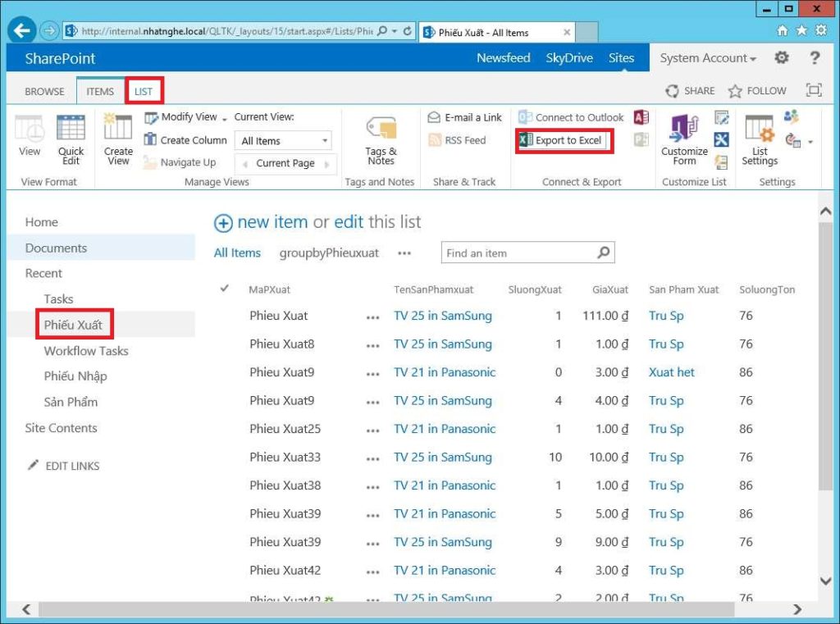Viewport: 840px width, 624px height.
Task: Open Workflow Tasks in left navigation
Action: tap(86, 351)
